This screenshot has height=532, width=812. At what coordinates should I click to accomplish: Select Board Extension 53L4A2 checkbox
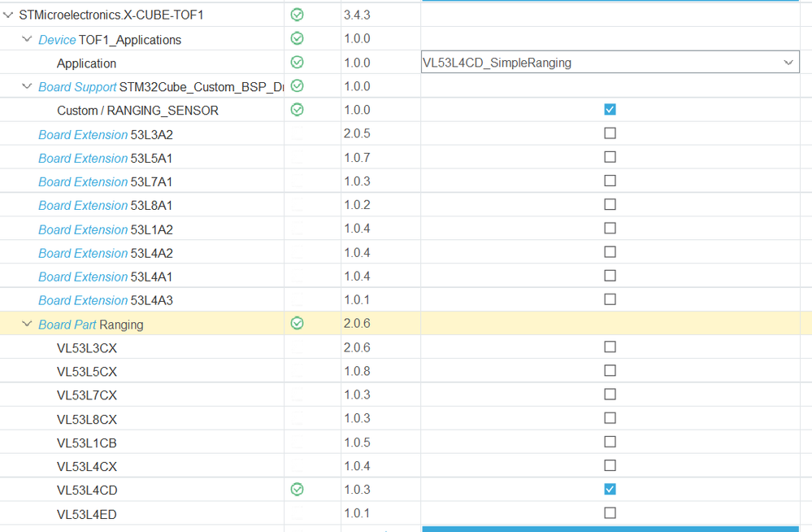tap(610, 252)
